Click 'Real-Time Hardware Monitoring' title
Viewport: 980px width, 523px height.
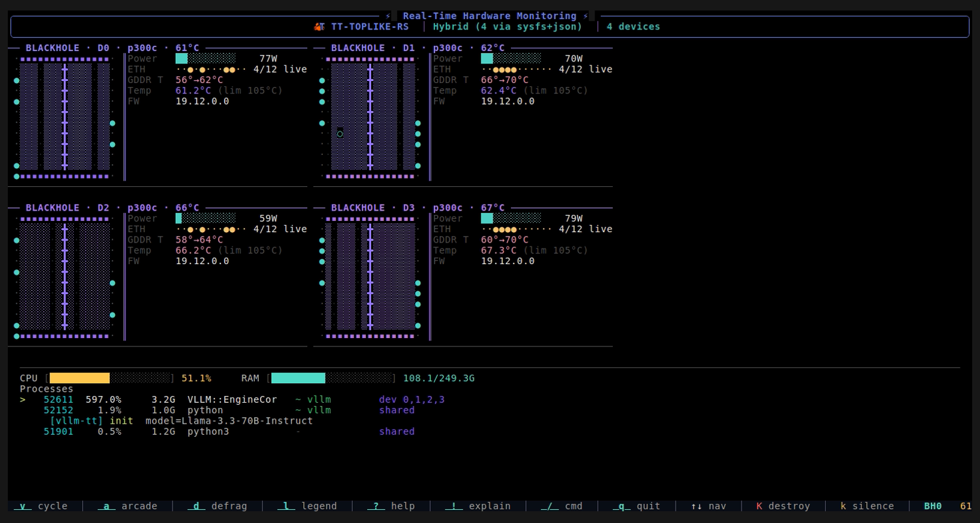click(x=489, y=16)
